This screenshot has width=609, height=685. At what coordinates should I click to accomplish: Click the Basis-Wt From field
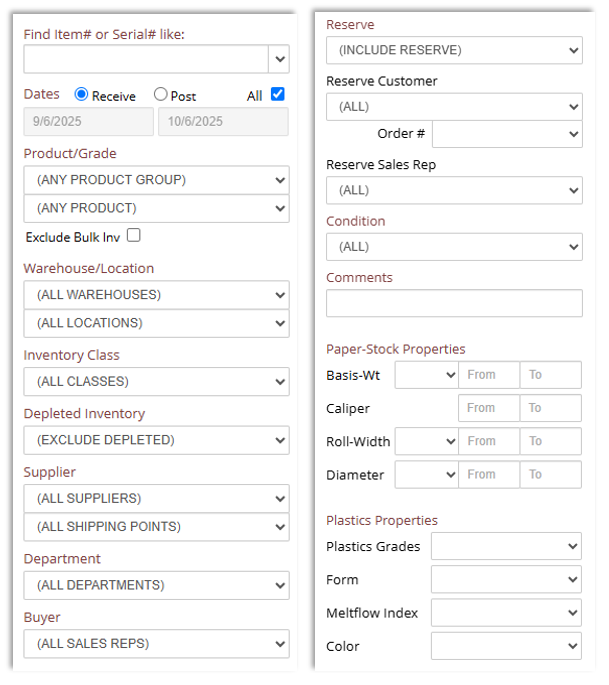coord(488,375)
